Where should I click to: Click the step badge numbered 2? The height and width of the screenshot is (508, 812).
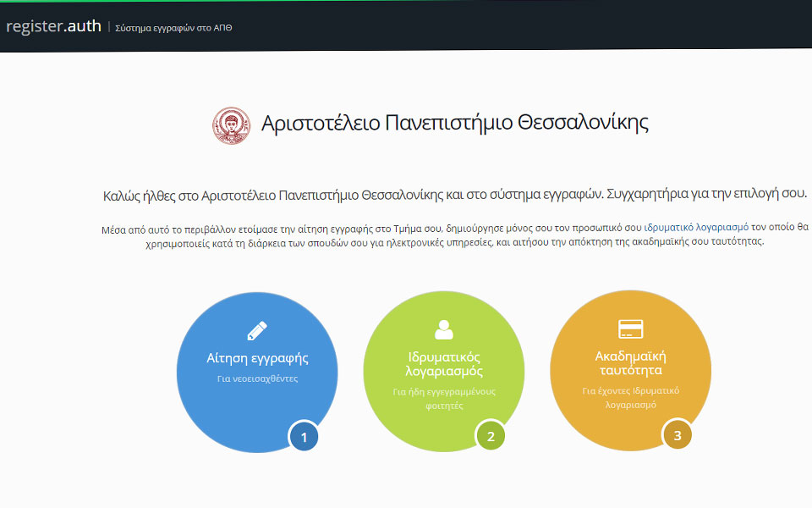point(491,436)
